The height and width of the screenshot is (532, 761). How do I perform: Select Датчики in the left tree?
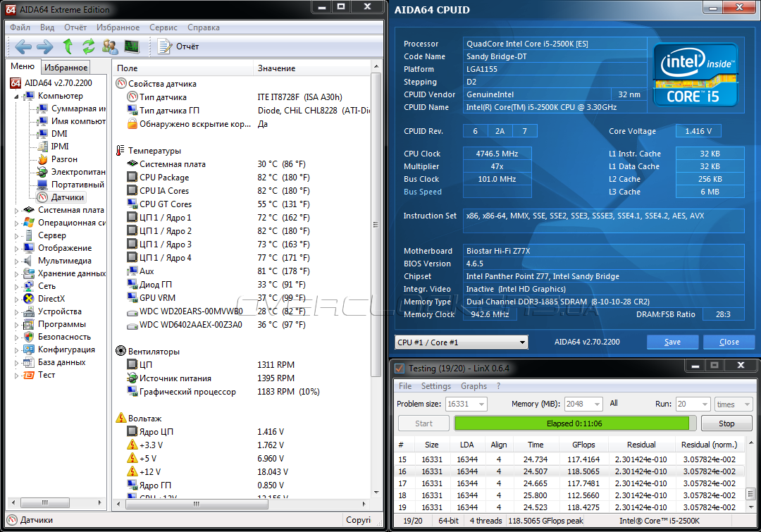click(x=67, y=197)
